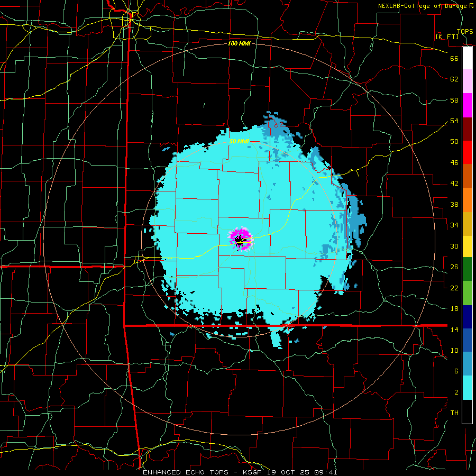Click the ENHANCED ECHO TOPS caption text
The width and height of the screenshot is (476, 476).
pos(186,472)
